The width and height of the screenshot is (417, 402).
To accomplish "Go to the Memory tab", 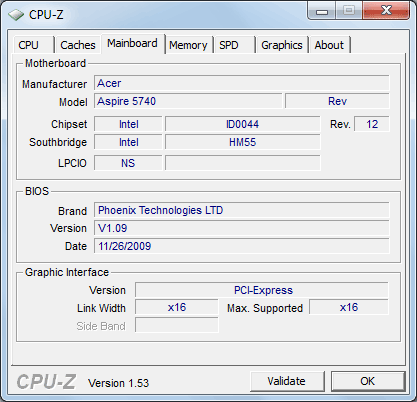I will (x=188, y=45).
